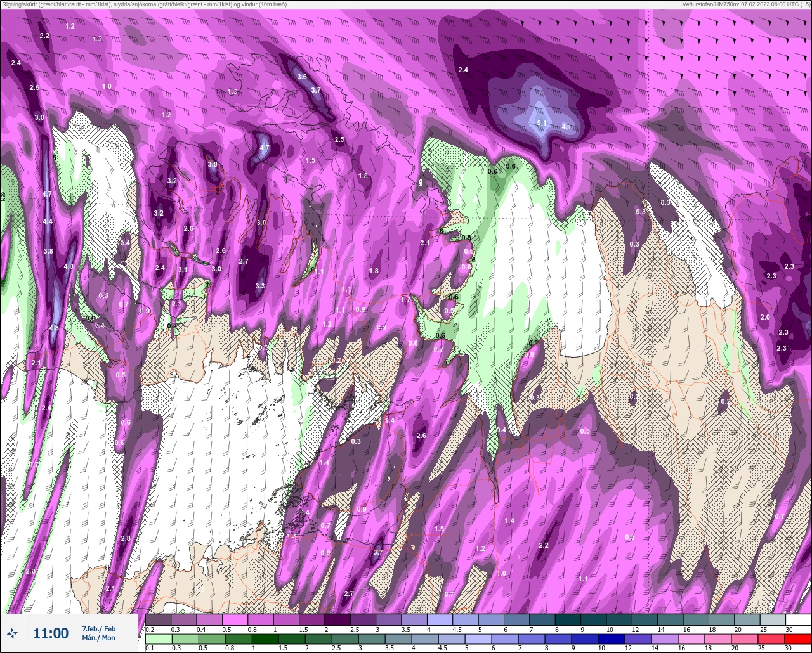Click the 'Mán./ Mon' weekday label
This screenshot has width=812, height=653.
pyautogui.click(x=98, y=638)
